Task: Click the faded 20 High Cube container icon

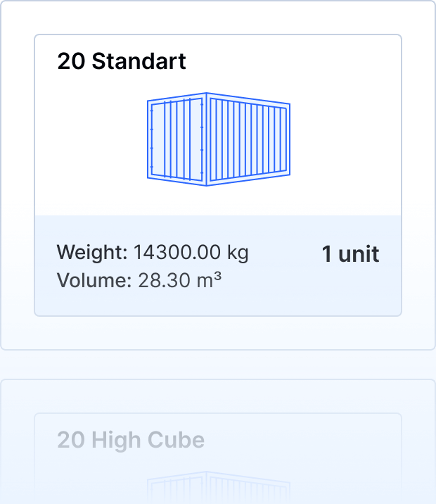Action: pyautogui.click(x=219, y=487)
